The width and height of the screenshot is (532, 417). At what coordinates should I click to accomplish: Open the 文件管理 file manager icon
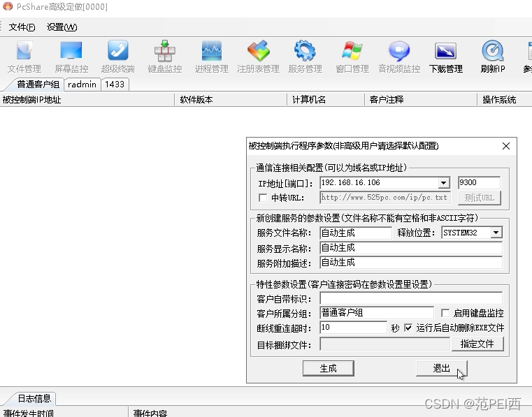point(24,57)
